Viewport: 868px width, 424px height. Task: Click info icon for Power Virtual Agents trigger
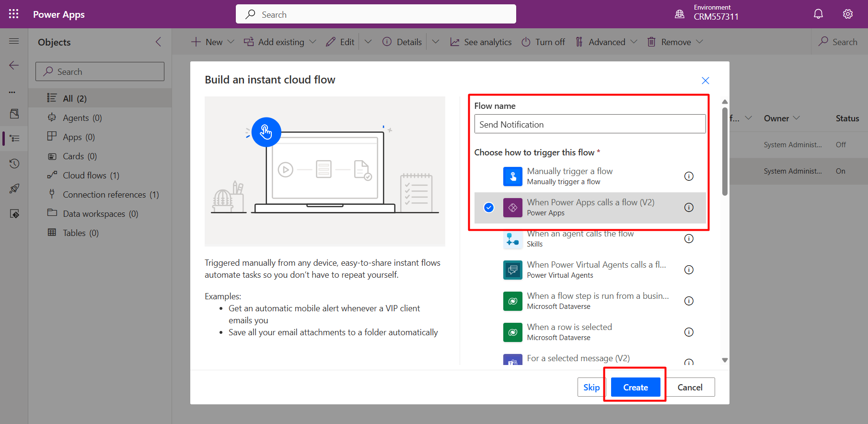[689, 270]
